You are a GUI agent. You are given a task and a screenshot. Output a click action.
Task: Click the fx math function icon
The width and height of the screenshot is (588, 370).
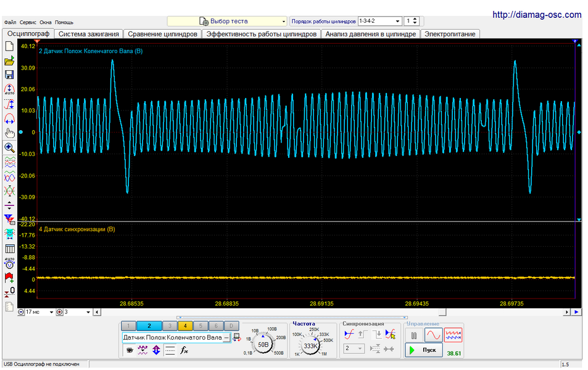(x=184, y=350)
